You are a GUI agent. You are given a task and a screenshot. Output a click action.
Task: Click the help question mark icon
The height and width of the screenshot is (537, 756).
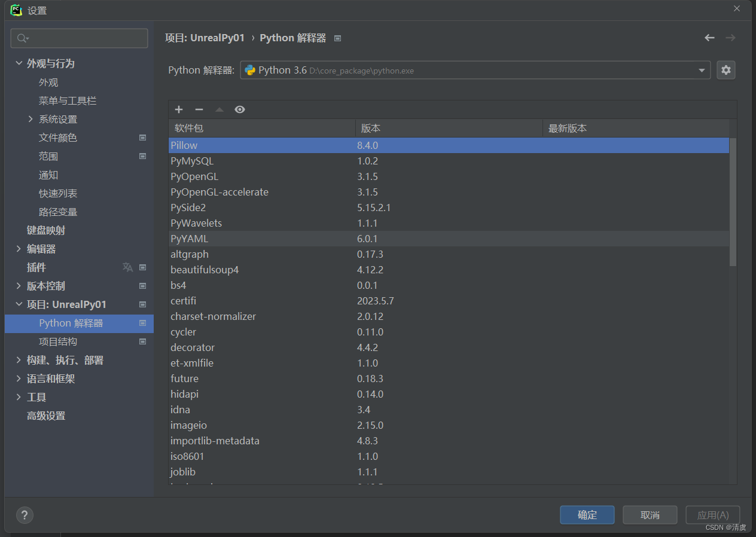tap(25, 515)
